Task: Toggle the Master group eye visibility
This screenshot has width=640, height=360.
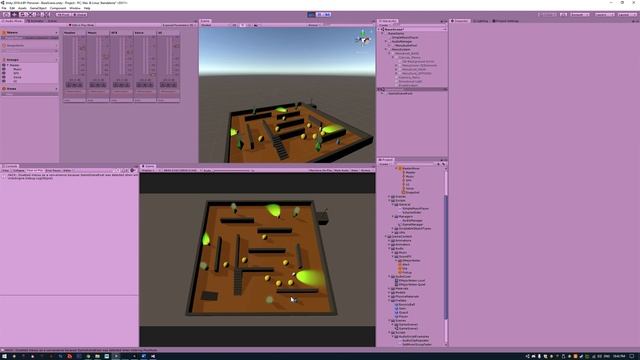Action: click(x=4, y=65)
